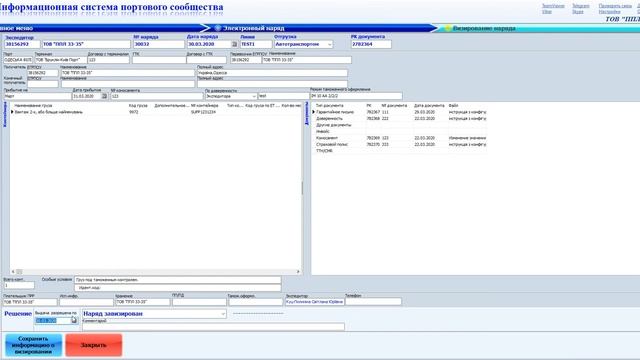
Task: Click the Линия field TEST1
Action: click(256, 44)
